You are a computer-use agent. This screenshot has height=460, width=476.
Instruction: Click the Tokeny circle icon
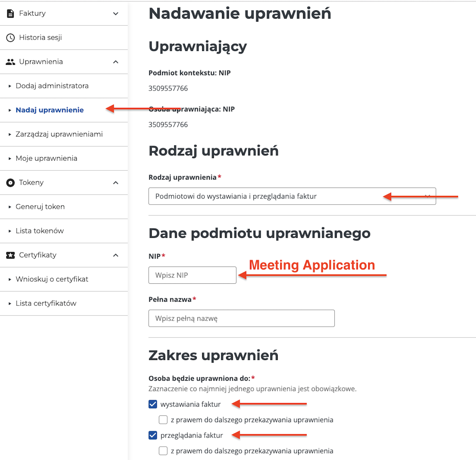coord(10,183)
